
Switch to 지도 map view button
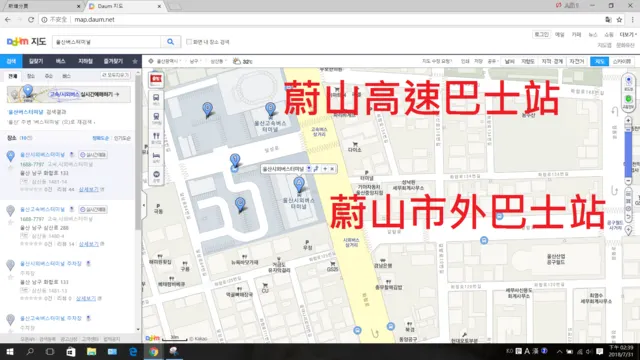pos(599,61)
